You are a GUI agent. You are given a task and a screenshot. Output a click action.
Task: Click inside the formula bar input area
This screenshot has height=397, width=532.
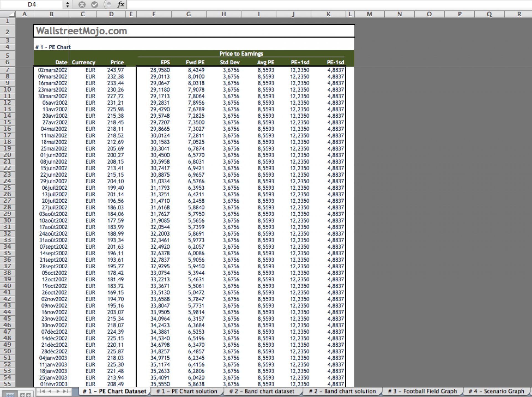(329, 4)
